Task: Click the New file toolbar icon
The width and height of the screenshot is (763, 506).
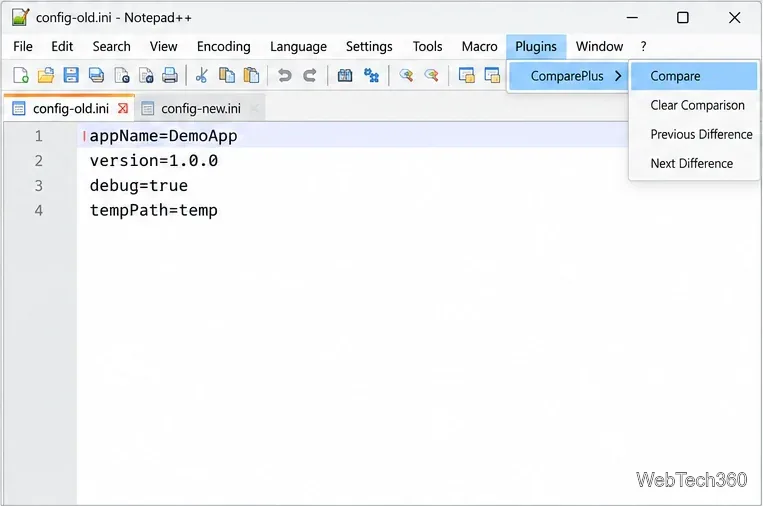Action: [20, 75]
